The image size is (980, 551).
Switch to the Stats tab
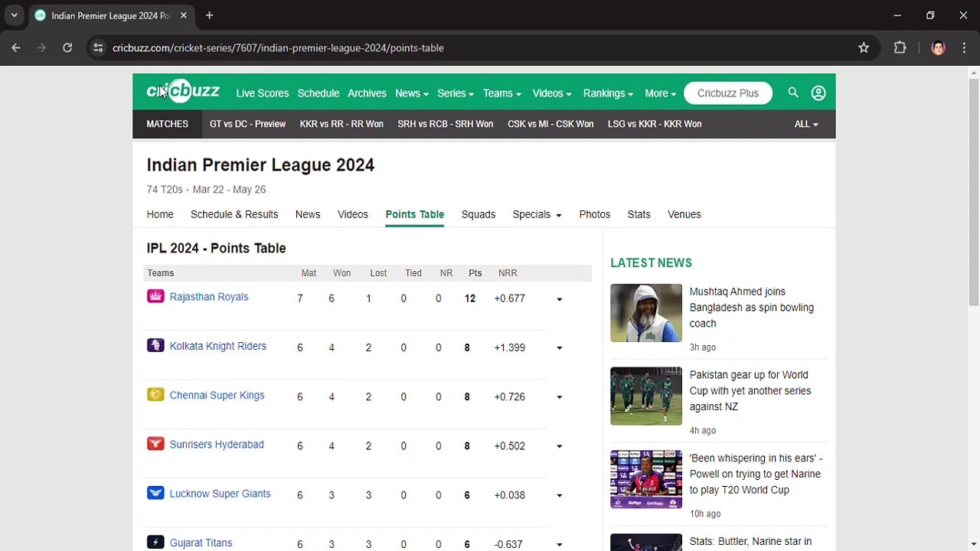point(639,214)
